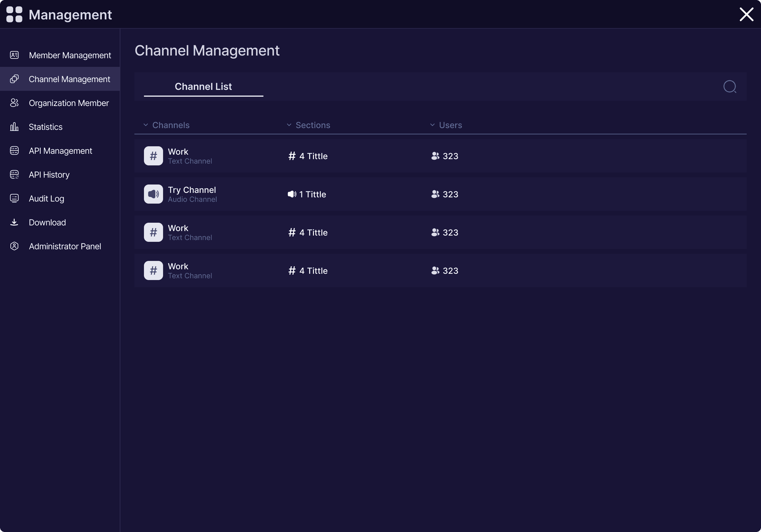Click the search magnifier icon
Viewport: 761px width, 532px height.
[x=730, y=87]
